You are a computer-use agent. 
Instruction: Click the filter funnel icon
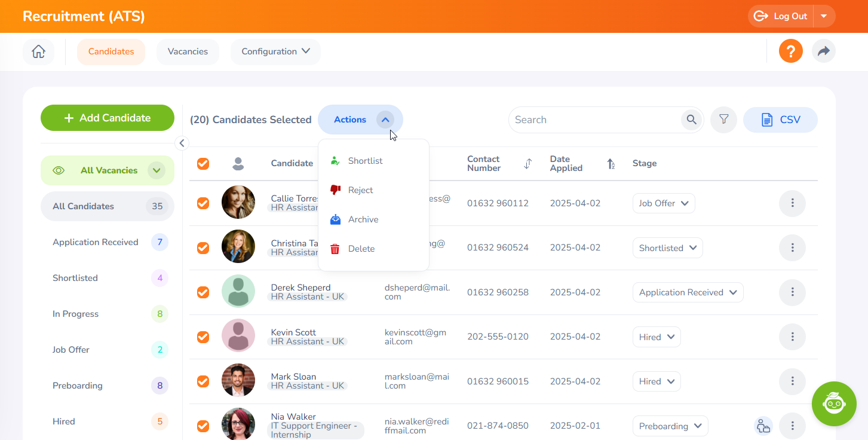pos(723,120)
